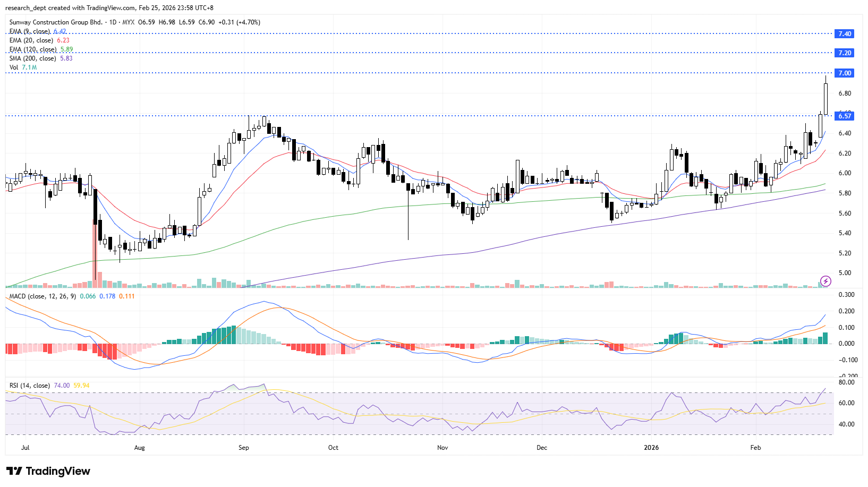Select the 7.00 blue price label
Image resolution: width=868 pixels, height=487 pixels.
coord(844,73)
